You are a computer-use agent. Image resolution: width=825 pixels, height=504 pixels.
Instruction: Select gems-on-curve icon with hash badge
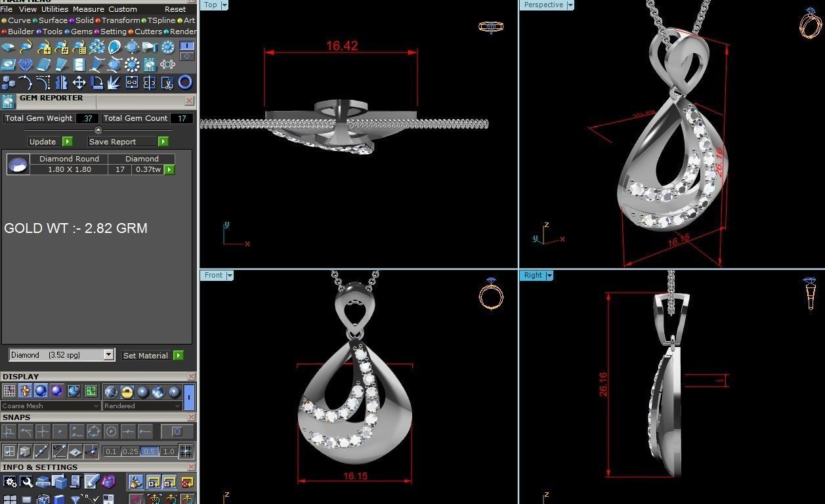61,47
